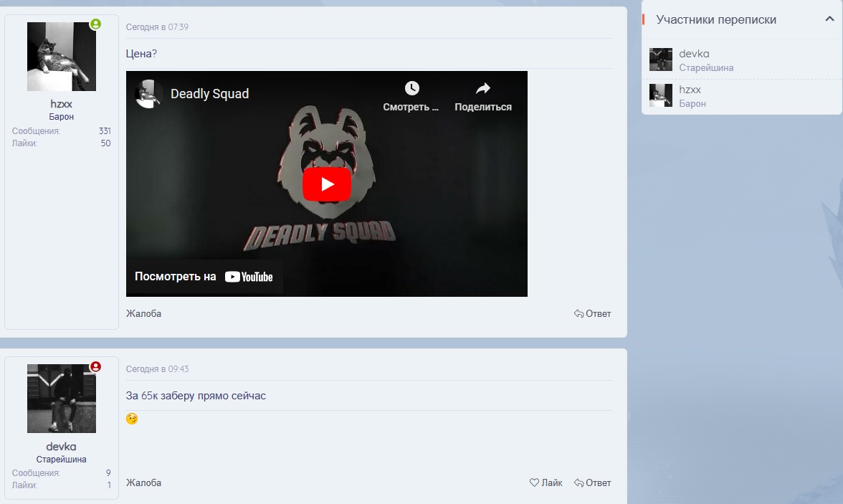
Task: Collapse the Участники переписки panel
Action: click(x=829, y=19)
